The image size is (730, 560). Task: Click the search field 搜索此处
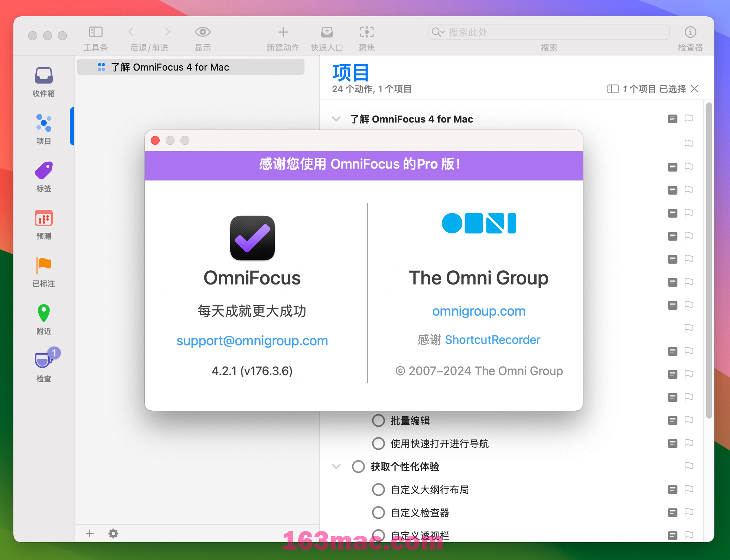point(549,32)
